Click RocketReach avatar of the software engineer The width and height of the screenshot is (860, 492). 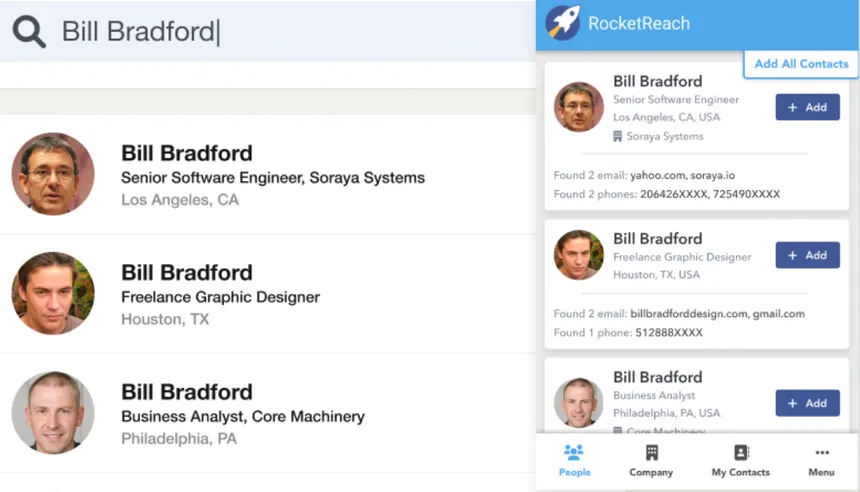point(578,107)
